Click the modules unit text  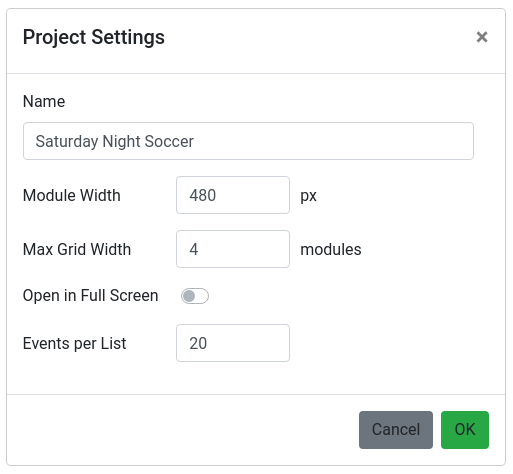[331, 249]
